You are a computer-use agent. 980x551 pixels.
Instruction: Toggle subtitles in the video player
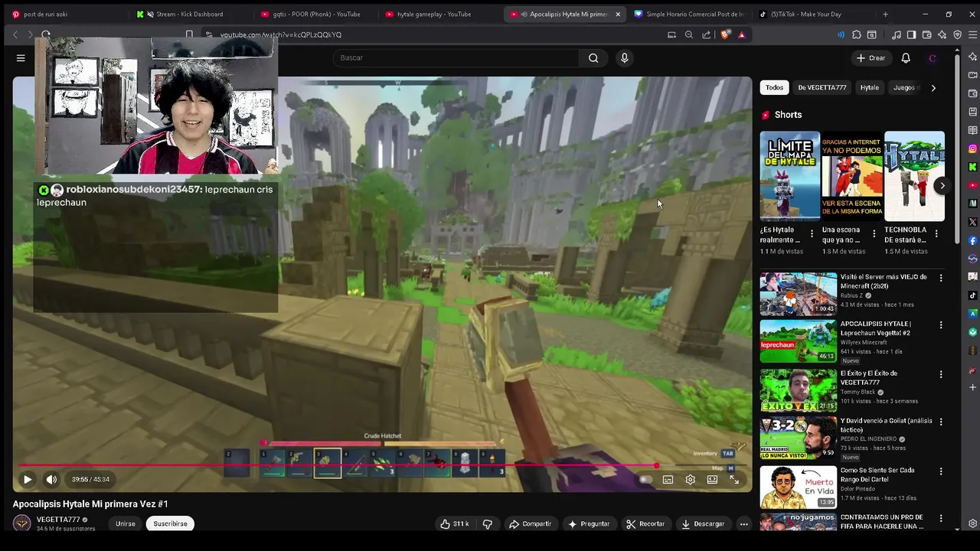tap(668, 480)
